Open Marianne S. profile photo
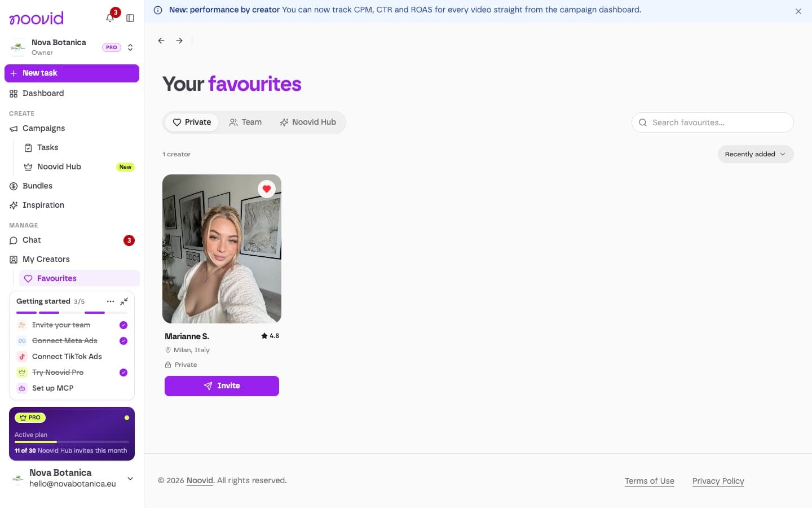Viewport: 812px width, 508px height. [x=222, y=249]
